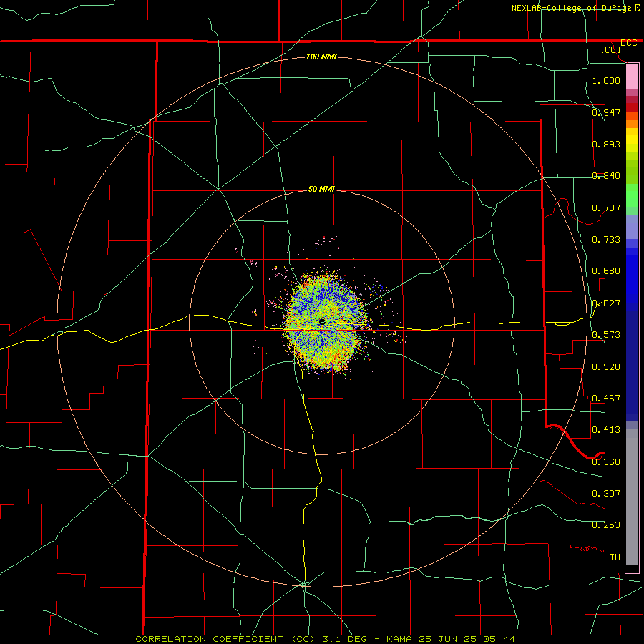Screen dimensions: 644x644
Task: Pick the 0.307 legend value
Action: (606, 493)
